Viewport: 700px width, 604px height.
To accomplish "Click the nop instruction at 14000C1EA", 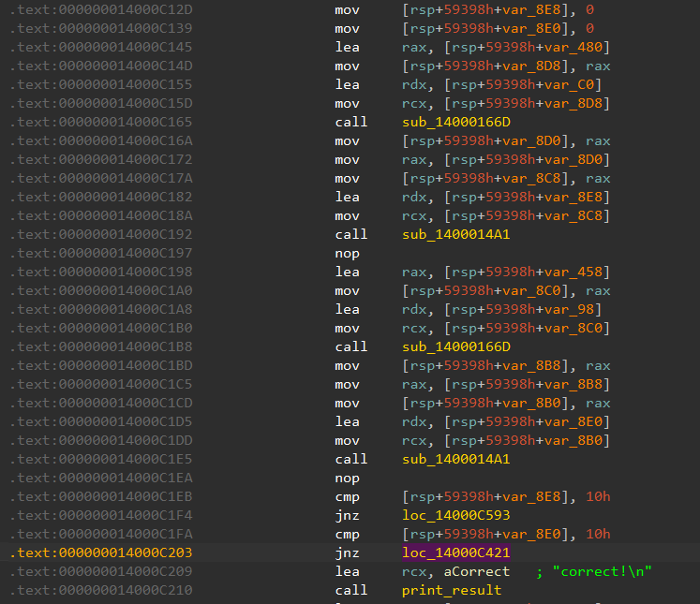I will 347,478.
